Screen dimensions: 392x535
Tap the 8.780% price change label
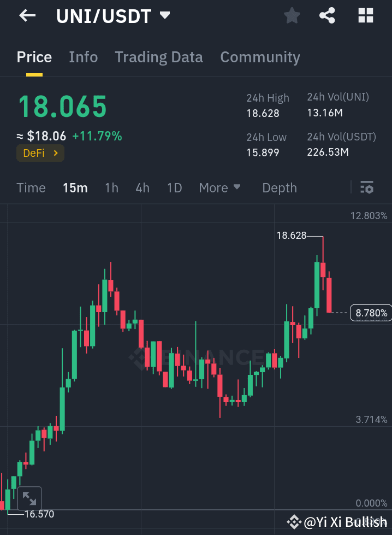[x=370, y=313]
